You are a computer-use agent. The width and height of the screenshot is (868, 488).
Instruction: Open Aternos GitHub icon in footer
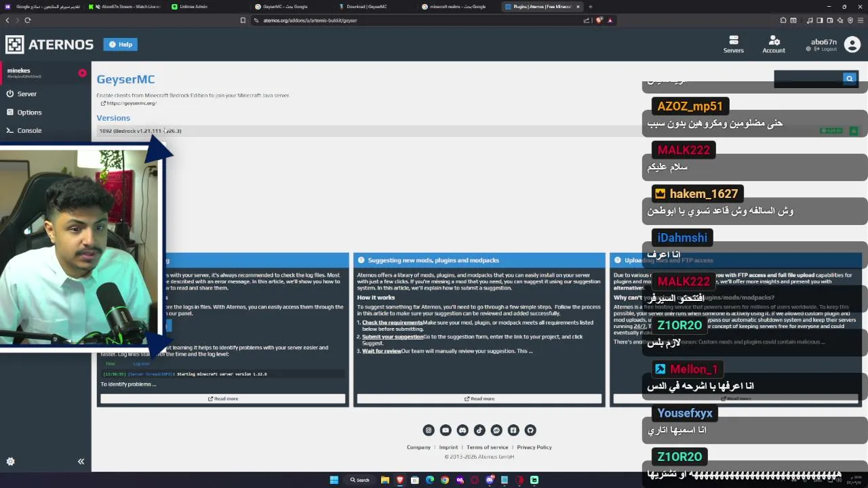[530, 430]
